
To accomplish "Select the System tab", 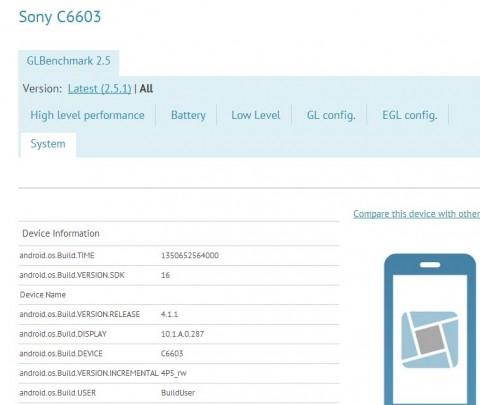I will coord(48,144).
